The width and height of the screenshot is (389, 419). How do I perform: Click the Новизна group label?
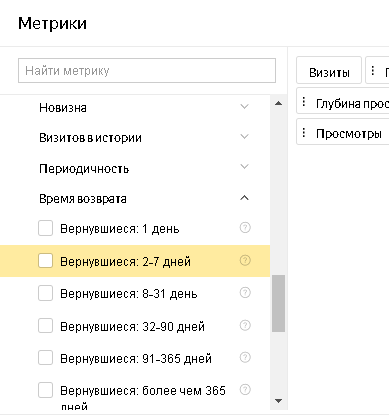63,108
